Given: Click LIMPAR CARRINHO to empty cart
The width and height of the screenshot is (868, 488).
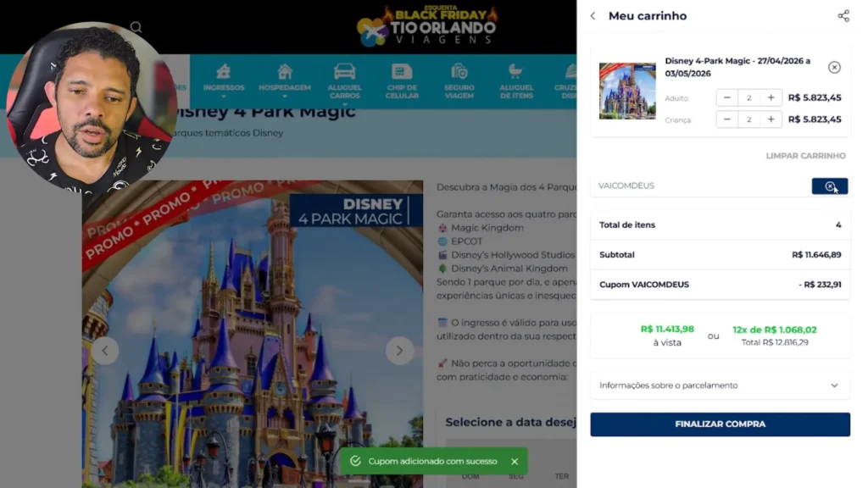Looking at the screenshot, I should click(805, 156).
